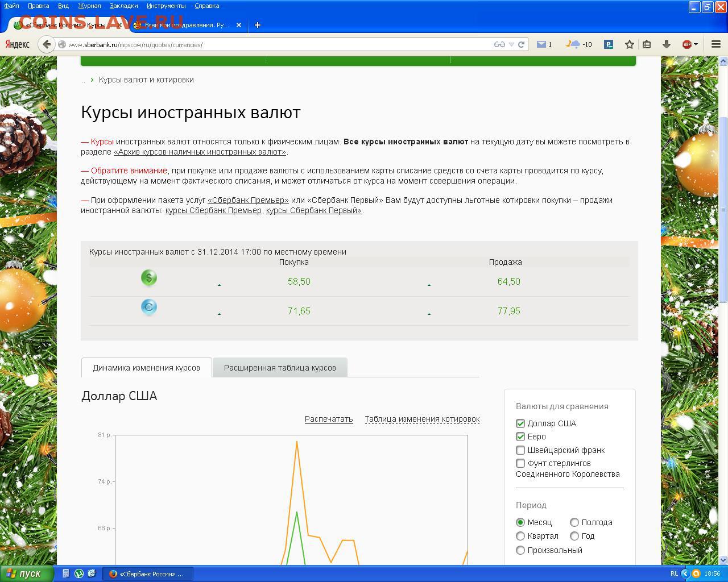728x582 pixels.
Task: Open the Правка menu
Action: pos(38,6)
